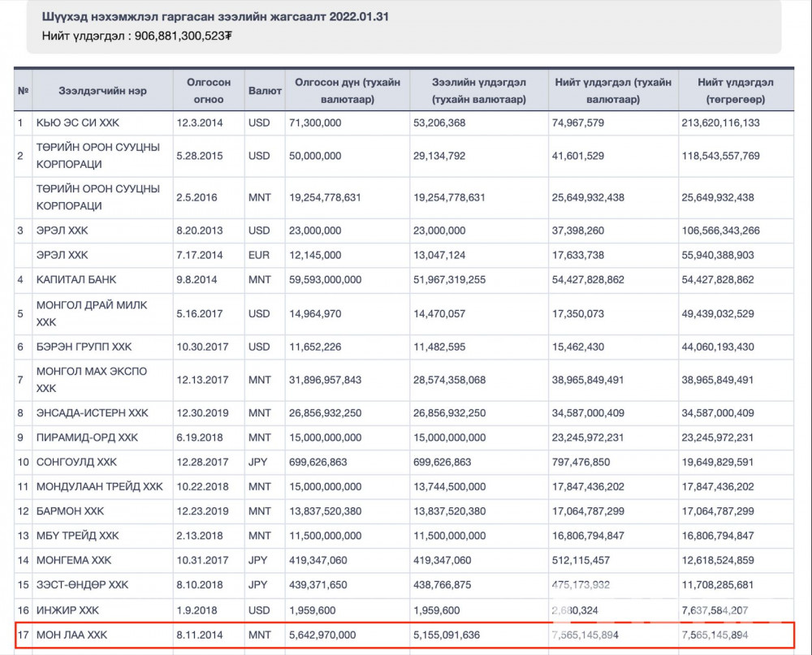
Task: Select 'ЭРЭЛ ХХК' in the 8.20.2013 row
Action: click(x=63, y=231)
